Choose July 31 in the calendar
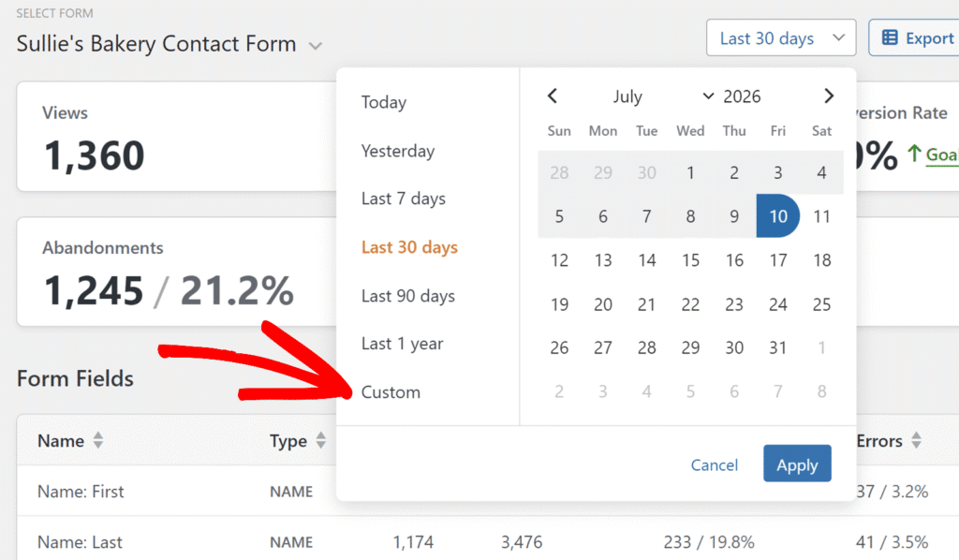Viewport: 959px width, 560px height. pos(778,347)
